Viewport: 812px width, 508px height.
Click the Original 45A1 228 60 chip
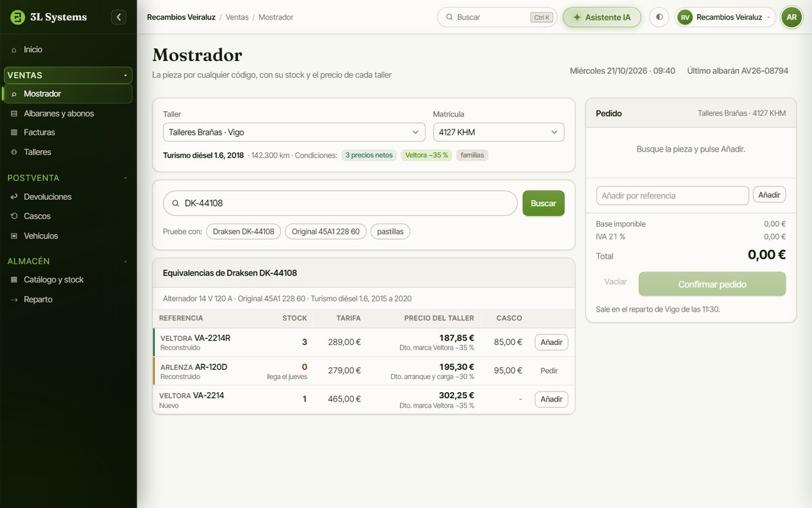coord(325,232)
